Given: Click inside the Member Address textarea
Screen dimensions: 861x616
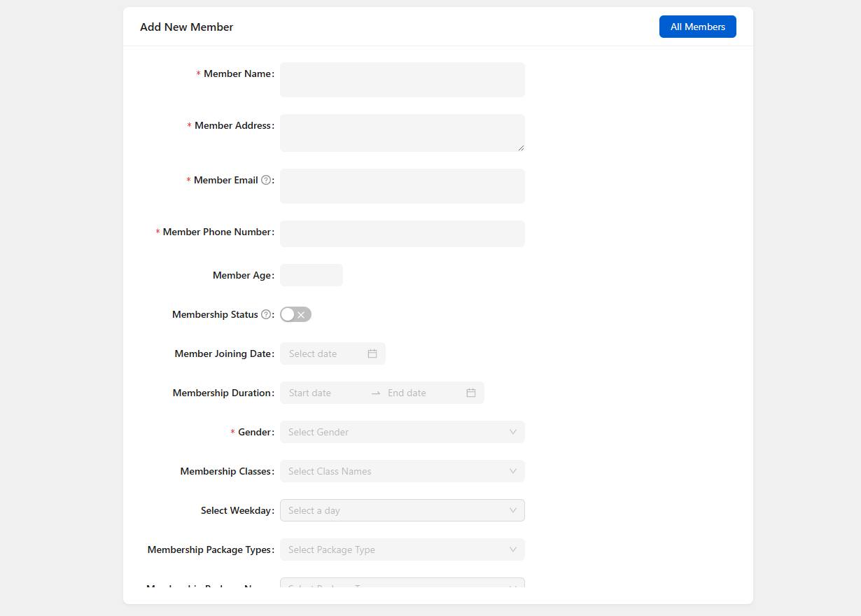Looking at the screenshot, I should coord(402,133).
